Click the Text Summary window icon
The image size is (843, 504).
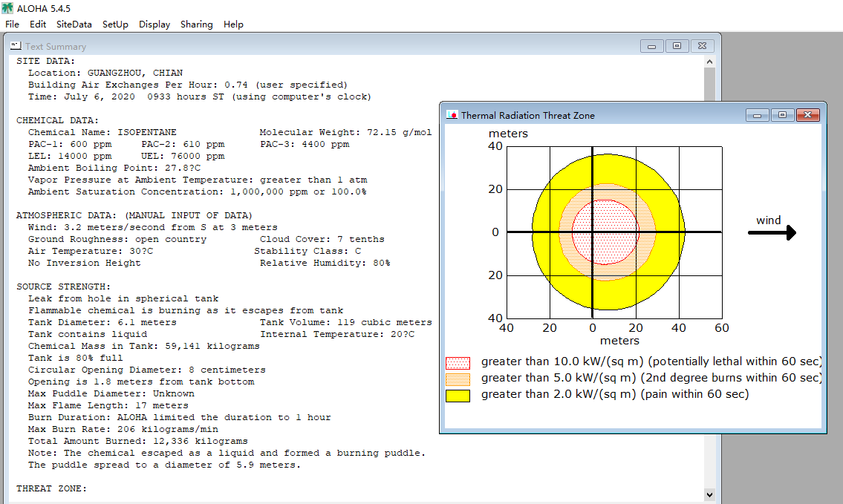pos(16,46)
